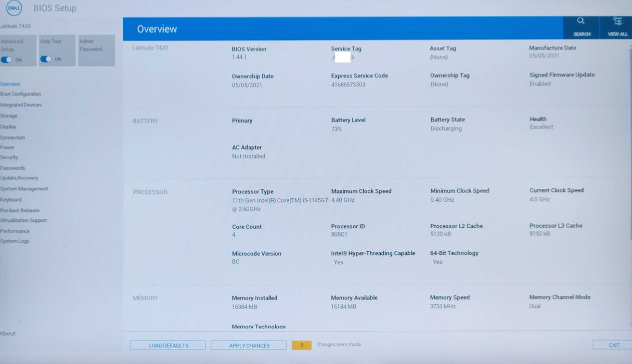Image resolution: width=632 pixels, height=364 pixels.
Task: Open the About link
Action: (x=8, y=333)
